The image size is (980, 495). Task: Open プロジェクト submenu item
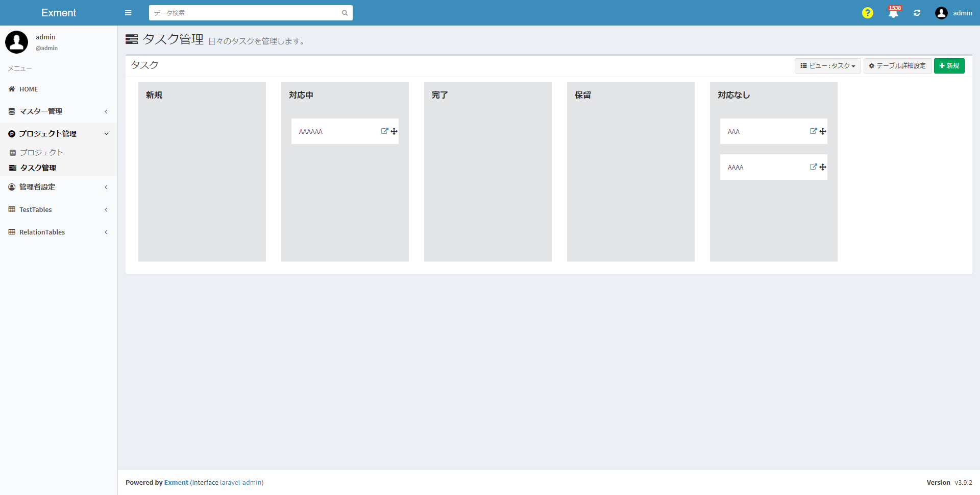tap(59, 152)
